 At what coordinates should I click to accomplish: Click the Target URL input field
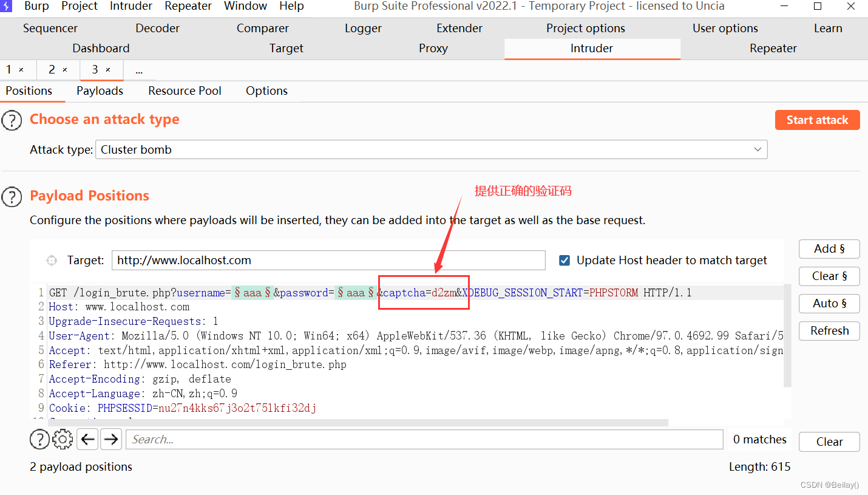328,261
